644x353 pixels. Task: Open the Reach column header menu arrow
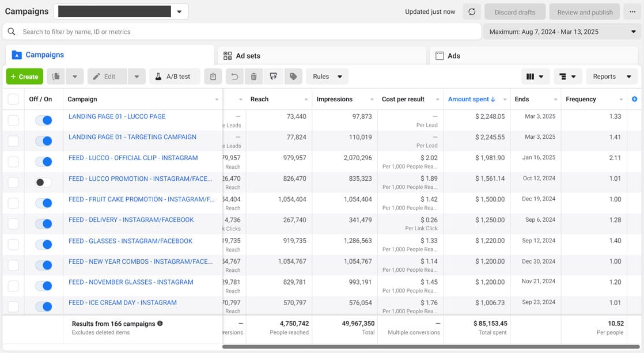pyautogui.click(x=306, y=99)
